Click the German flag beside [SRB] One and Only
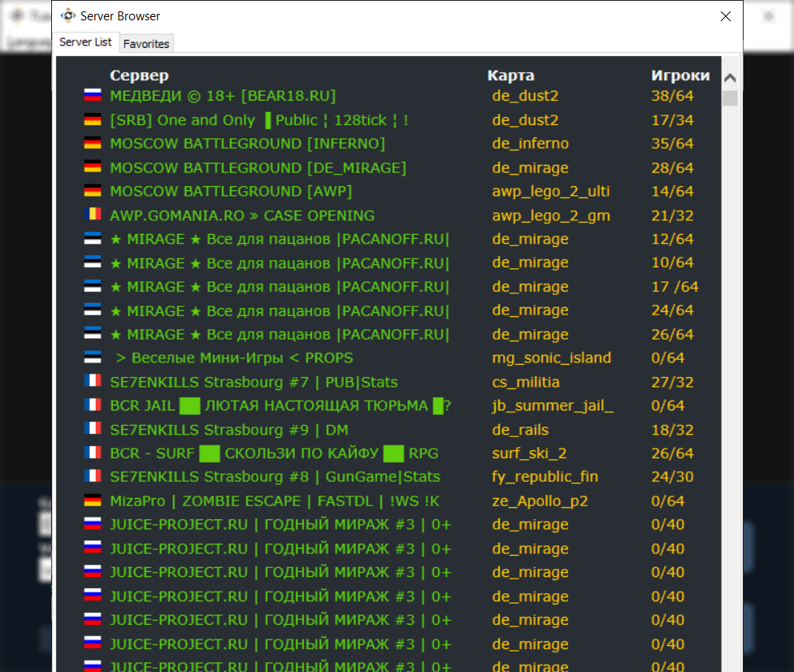Screen dimensions: 794x672 (x=93, y=119)
